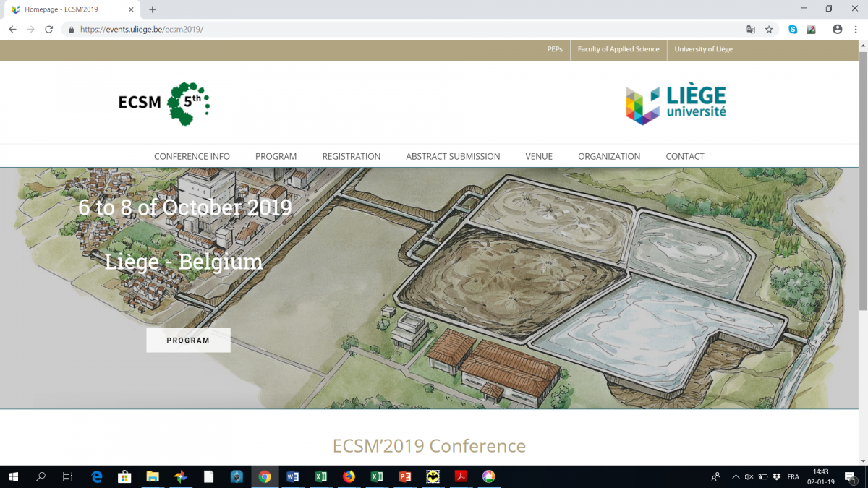Expand hidden system tray icons chevron
This screenshot has width=868, height=488.
(736, 477)
